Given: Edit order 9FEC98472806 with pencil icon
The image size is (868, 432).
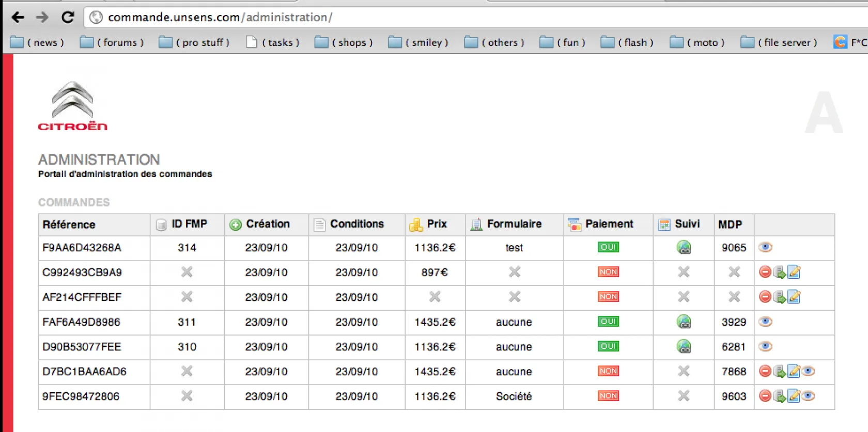Looking at the screenshot, I should 794,396.
